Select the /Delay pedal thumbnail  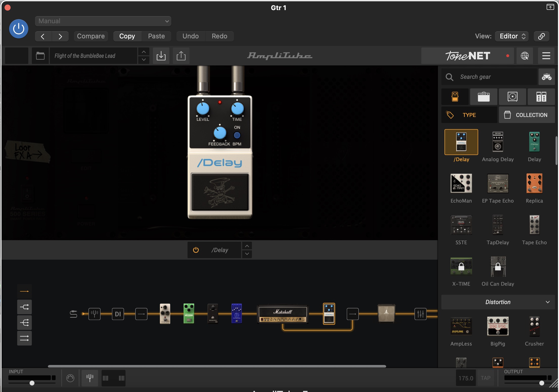(x=461, y=142)
